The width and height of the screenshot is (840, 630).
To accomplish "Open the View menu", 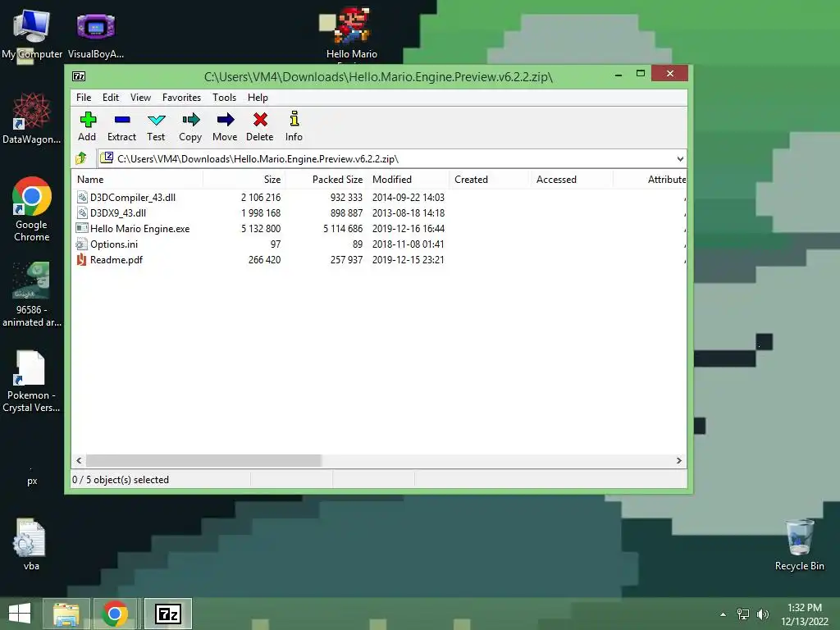I will pos(140,98).
